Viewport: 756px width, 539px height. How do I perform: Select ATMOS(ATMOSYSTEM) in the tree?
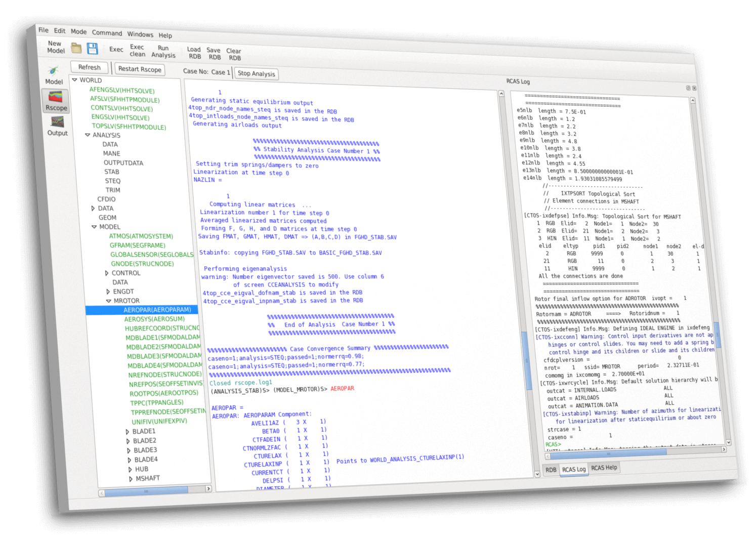point(141,236)
